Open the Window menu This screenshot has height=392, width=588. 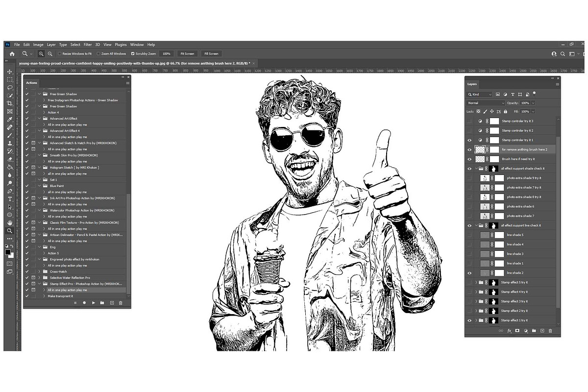(x=137, y=45)
